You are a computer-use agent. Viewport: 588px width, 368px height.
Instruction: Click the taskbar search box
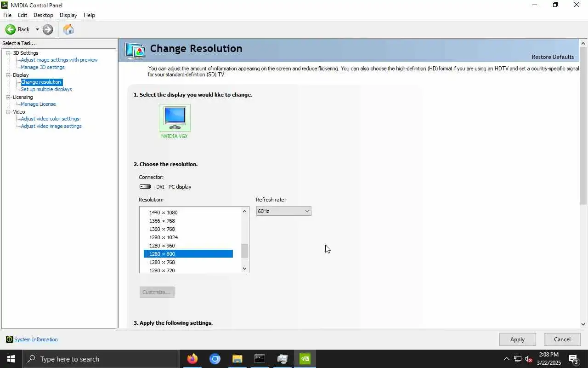(101, 359)
